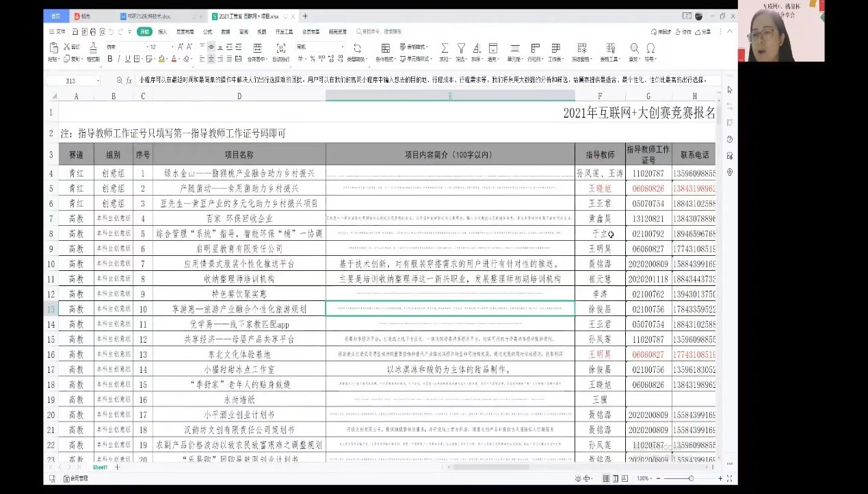
Task: Toggle bold formatting
Action: (x=109, y=60)
